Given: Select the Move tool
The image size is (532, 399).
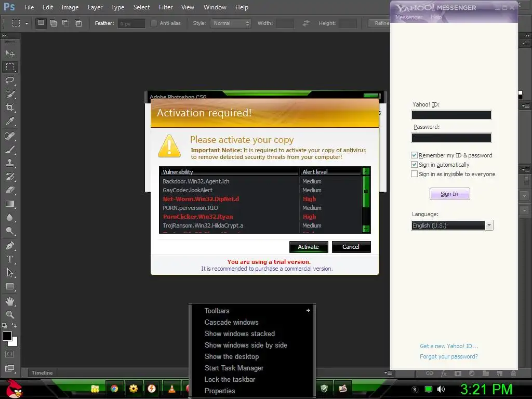Looking at the screenshot, I should (10, 54).
